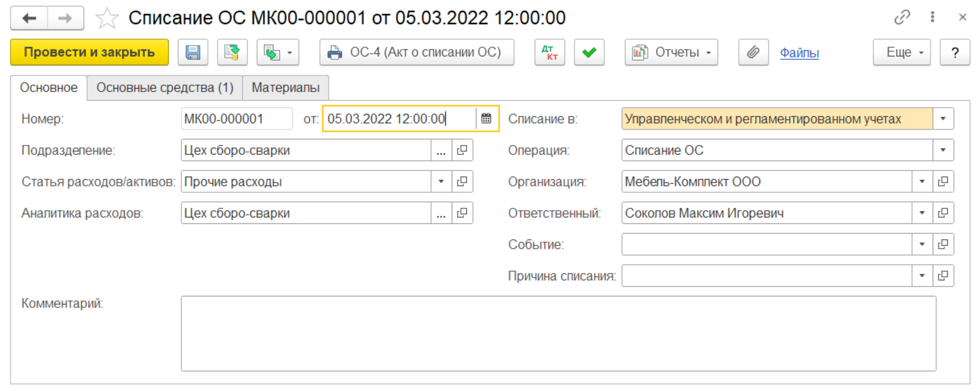Open the Дт/Кт postings icon
The width and height of the screenshot is (980, 392).
pyautogui.click(x=549, y=52)
